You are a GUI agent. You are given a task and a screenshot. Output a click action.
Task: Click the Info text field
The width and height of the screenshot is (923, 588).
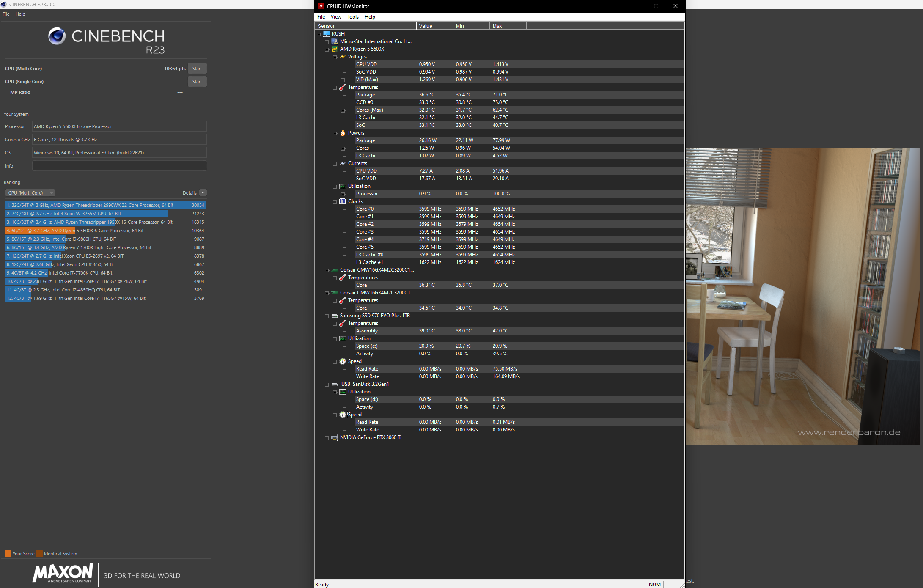tap(119, 166)
